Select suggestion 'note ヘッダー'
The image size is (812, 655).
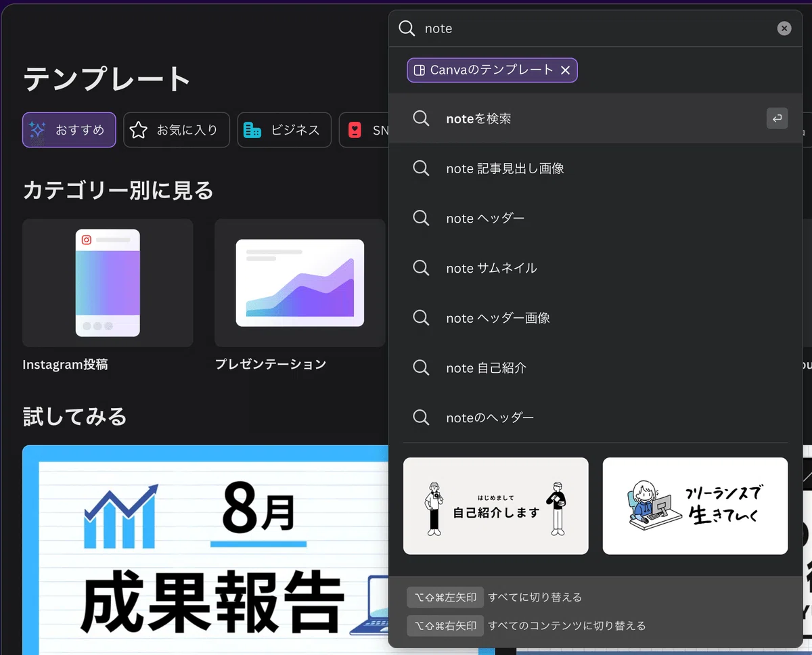coord(595,219)
